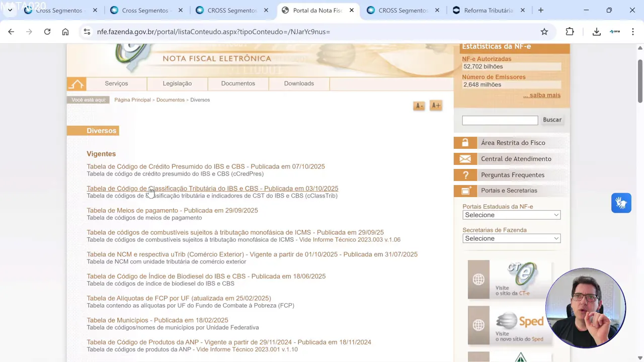This screenshot has width=644, height=362.
Task: Open Perguntas Frequentes question mark icon
Action: coord(465,174)
